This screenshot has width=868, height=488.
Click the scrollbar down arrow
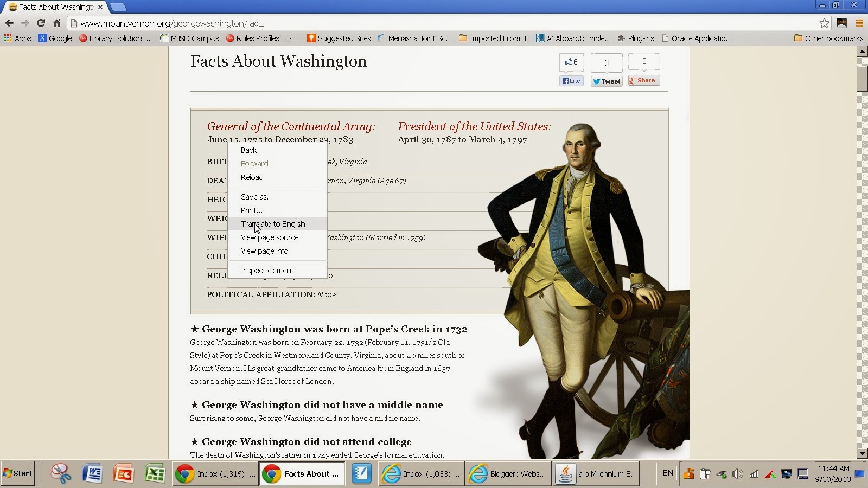pyautogui.click(x=862, y=453)
